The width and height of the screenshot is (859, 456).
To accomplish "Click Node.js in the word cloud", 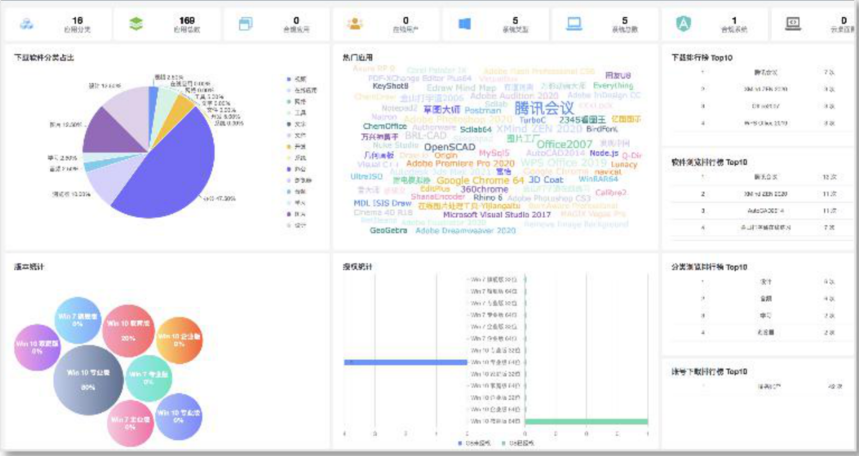I will click(x=604, y=153).
